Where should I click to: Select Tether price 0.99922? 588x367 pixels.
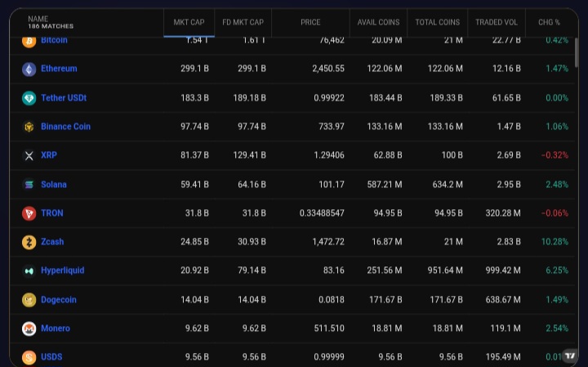[329, 98]
